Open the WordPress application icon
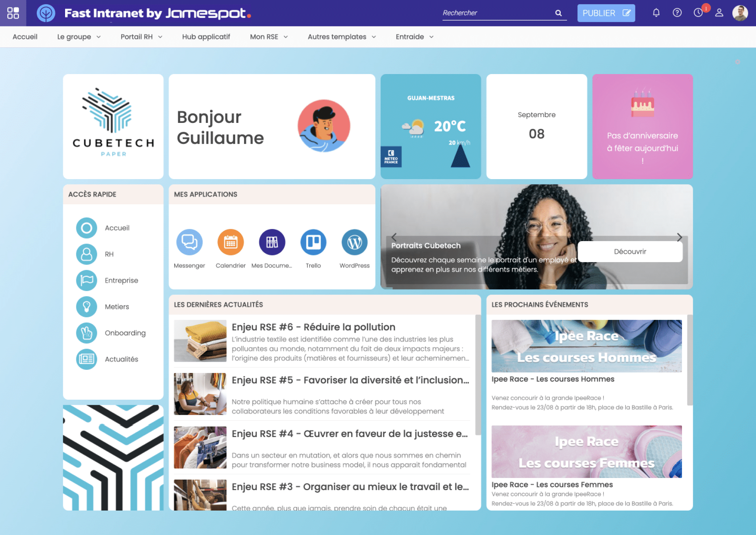The image size is (756, 535). tap(354, 242)
